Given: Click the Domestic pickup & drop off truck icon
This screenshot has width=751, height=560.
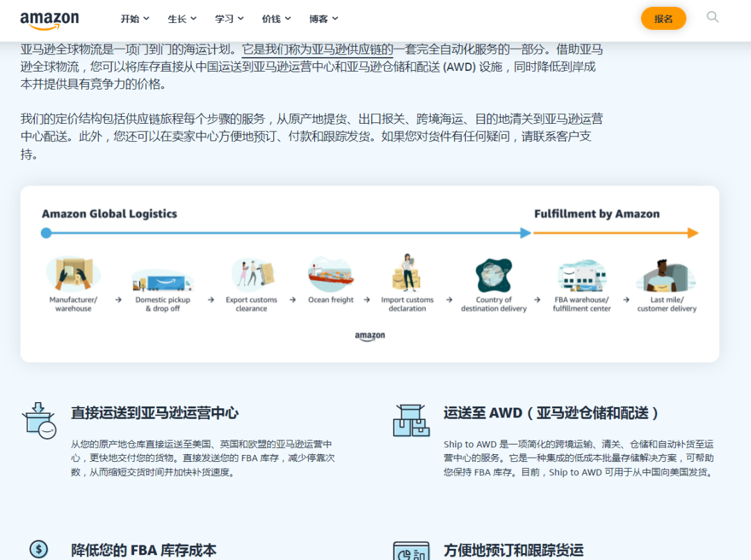Looking at the screenshot, I should pyautogui.click(x=163, y=280).
